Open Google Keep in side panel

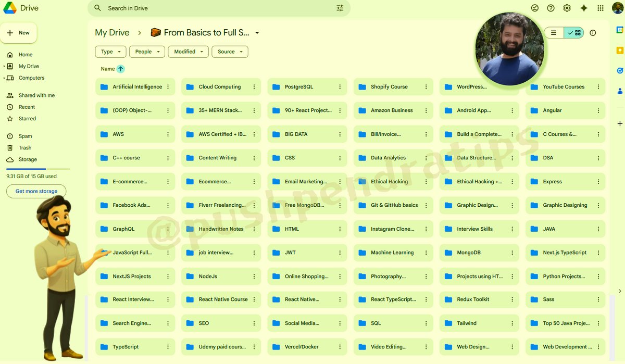pos(620,51)
